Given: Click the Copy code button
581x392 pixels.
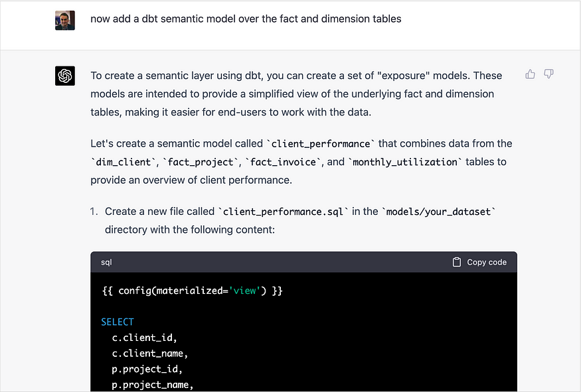Looking at the screenshot, I should 479,262.
